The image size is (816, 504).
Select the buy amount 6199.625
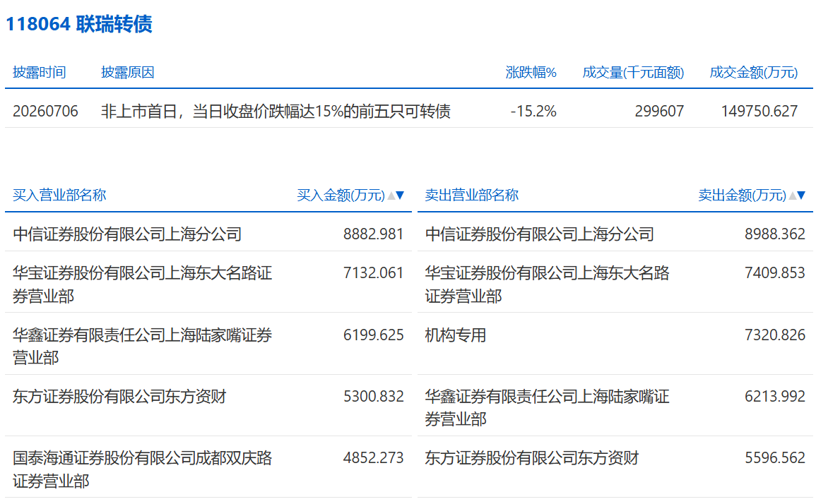coord(373,335)
